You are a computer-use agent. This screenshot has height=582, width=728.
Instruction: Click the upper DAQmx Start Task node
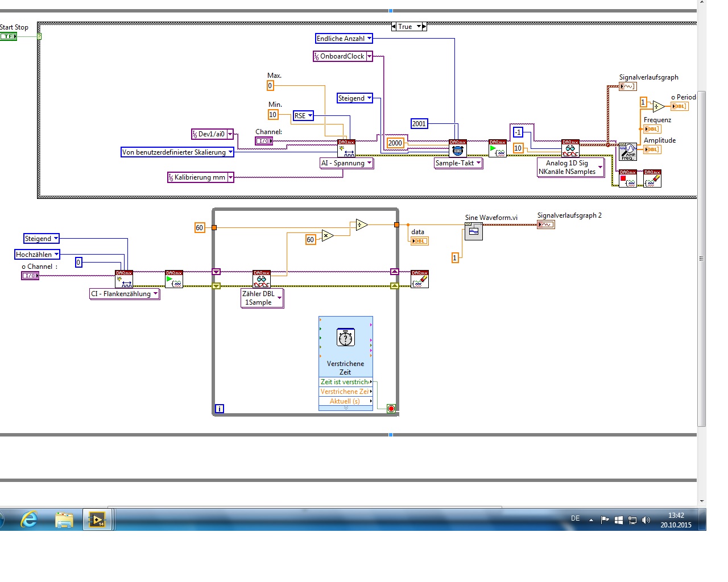(498, 148)
